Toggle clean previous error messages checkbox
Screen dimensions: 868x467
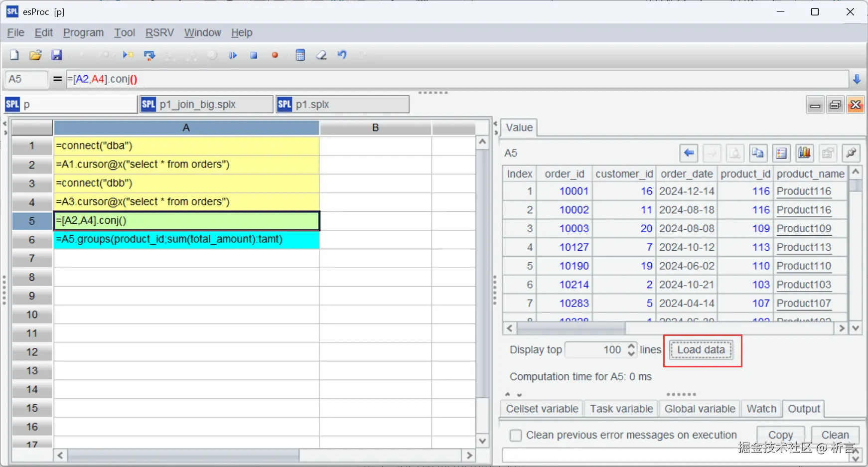pyautogui.click(x=516, y=436)
